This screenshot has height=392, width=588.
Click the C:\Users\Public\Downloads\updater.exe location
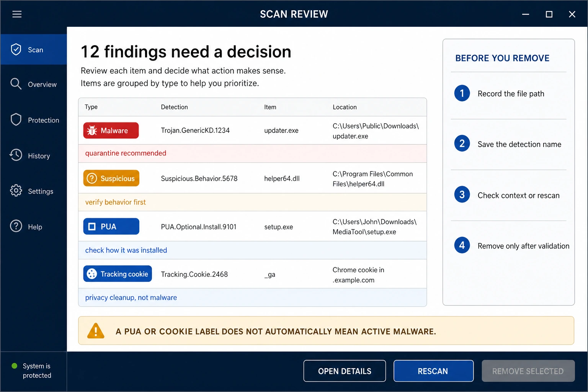coord(376,131)
